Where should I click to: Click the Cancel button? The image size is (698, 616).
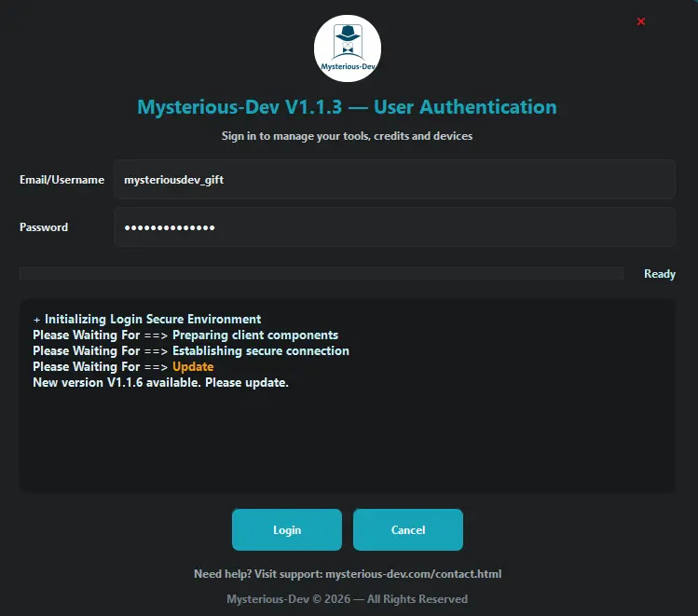pyautogui.click(x=408, y=529)
